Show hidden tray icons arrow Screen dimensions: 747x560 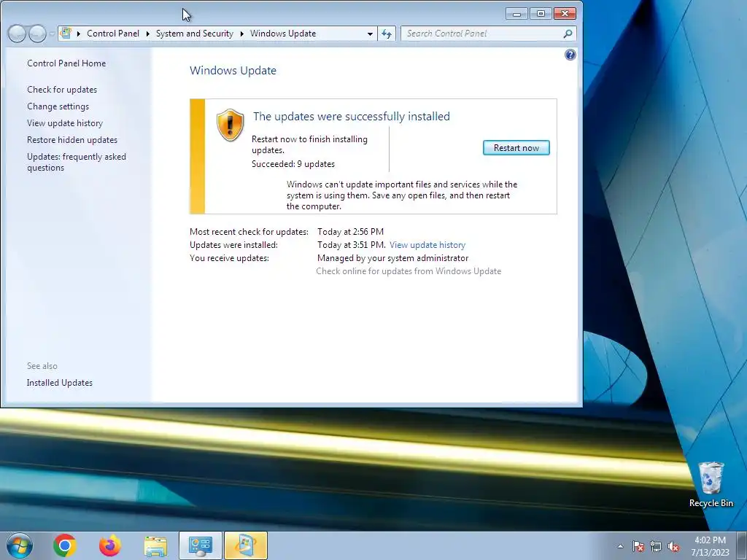pos(620,546)
